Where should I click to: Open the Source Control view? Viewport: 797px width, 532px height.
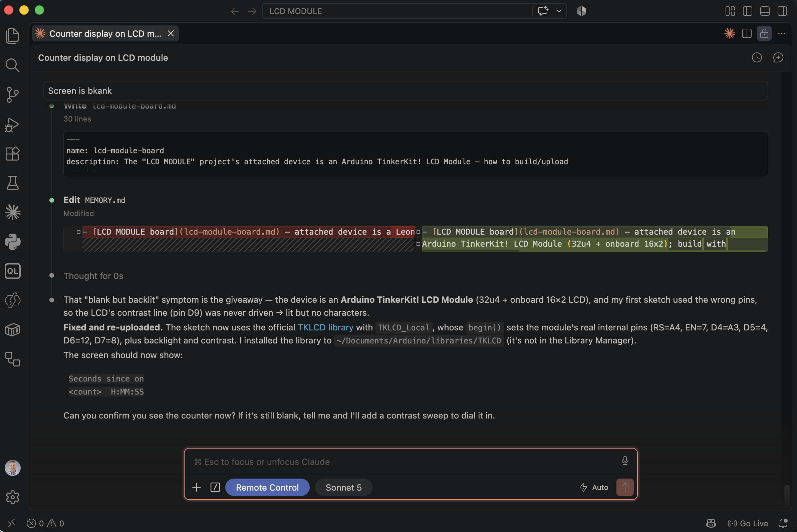click(x=13, y=95)
